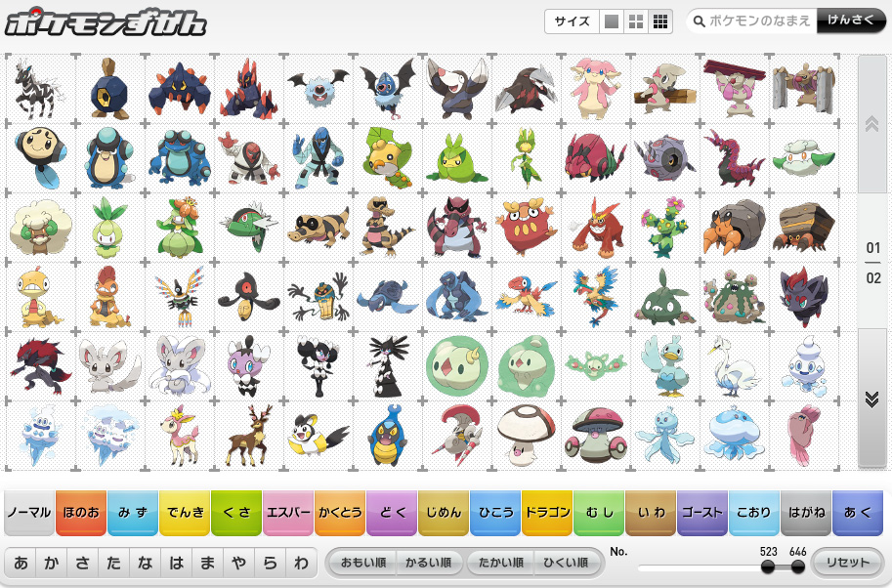This screenshot has width=892, height=588.
Task: Sort by たかい順 tallest first
Action: click(x=500, y=563)
